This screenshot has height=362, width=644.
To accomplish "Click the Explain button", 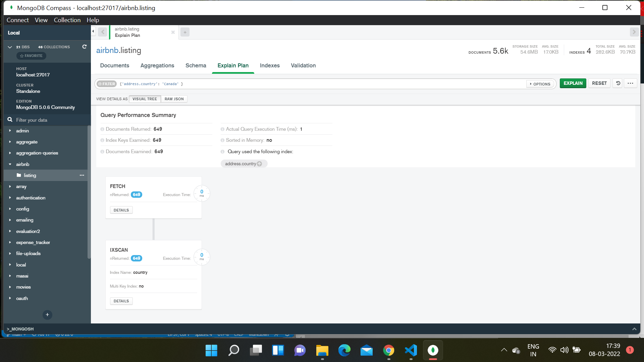I will [x=573, y=83].
